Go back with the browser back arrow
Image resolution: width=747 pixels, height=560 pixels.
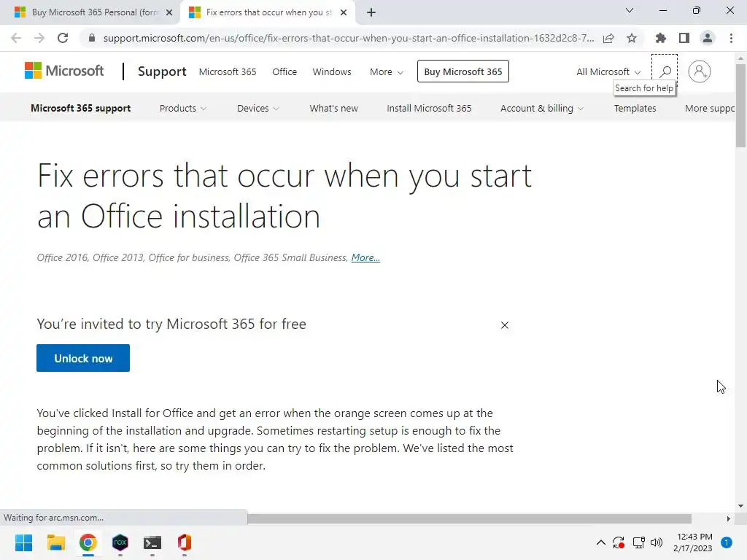click(16, 38)
